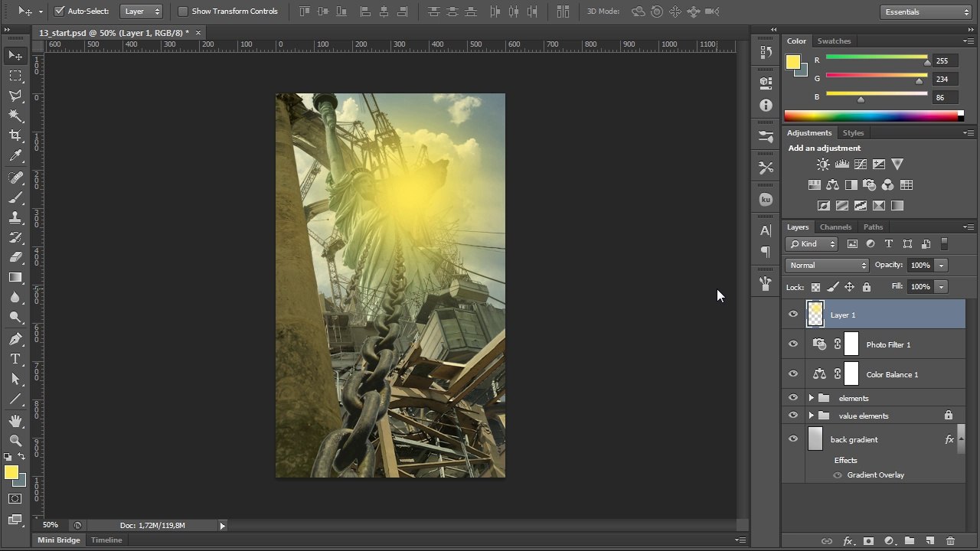Image resolution: width=980 pixels, height=551 pixels.
Task: Add a layer style via fx button
Action: [848, 541]
